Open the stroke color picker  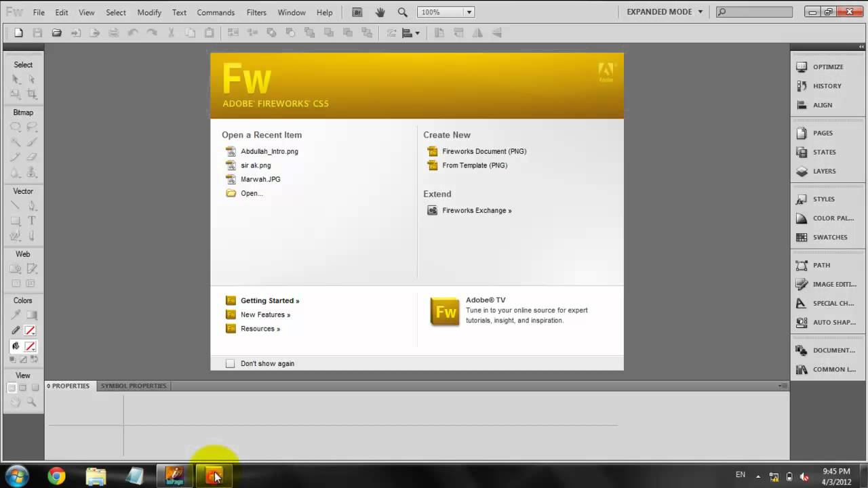[31, 331]
